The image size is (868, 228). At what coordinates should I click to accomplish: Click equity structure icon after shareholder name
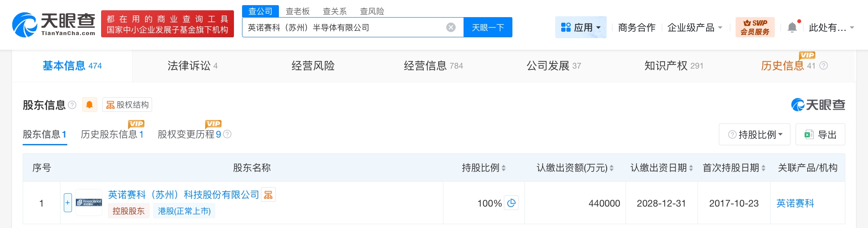click(268, 195)
